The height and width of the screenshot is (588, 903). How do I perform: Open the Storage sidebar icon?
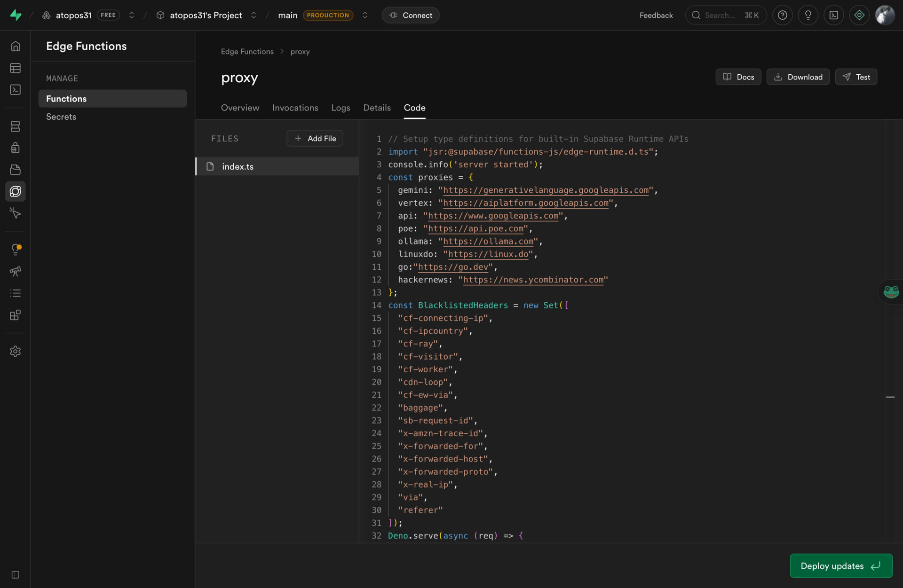click(x=16, y=170)
